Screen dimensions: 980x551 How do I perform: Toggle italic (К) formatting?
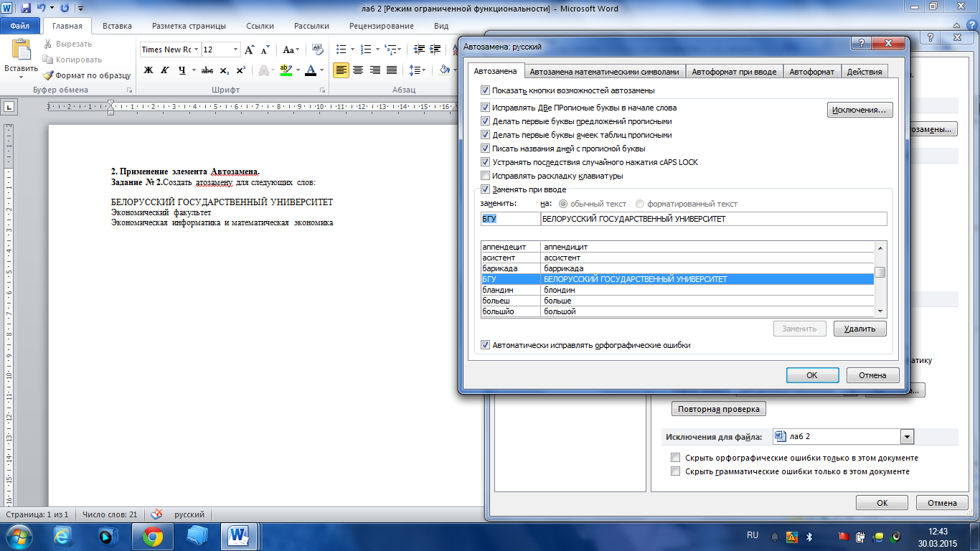coord(165,70)
